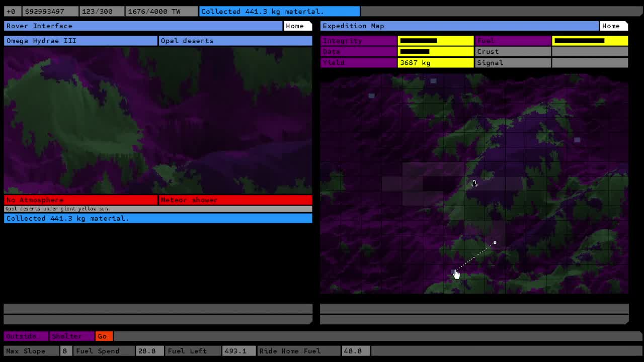Screen dimensions: 644x362
Task: Click the ship landing marker on the map
Action: tap(474, 184)
